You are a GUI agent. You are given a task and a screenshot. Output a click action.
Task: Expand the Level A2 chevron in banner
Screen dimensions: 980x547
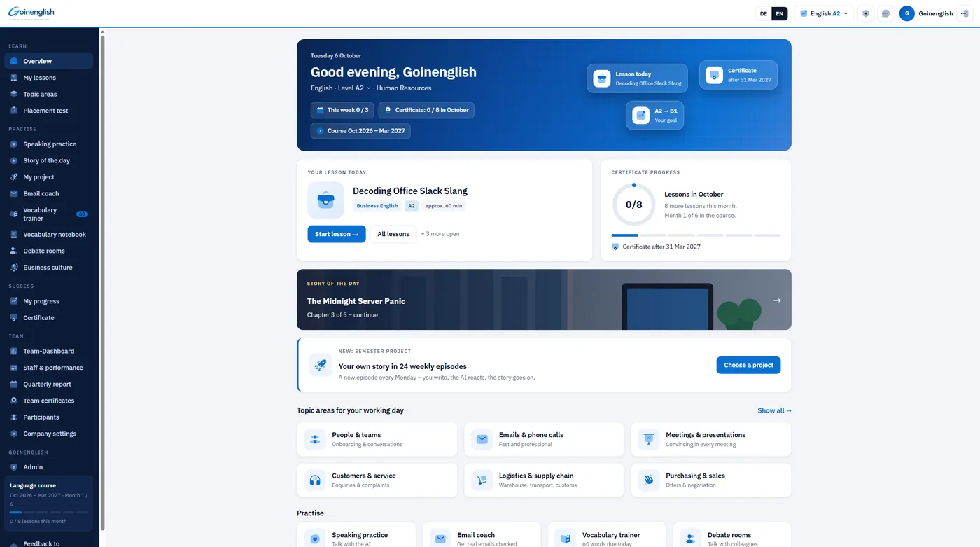[x=369, y=88]
